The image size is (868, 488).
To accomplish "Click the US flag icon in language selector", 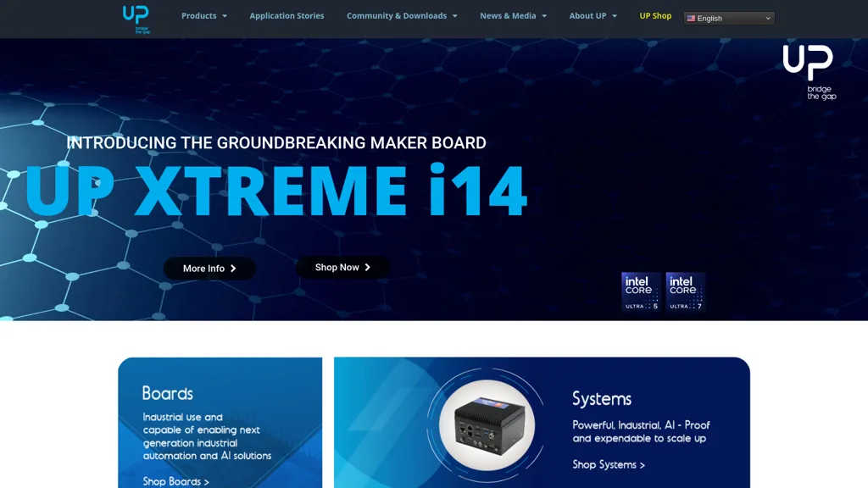I will coord(691,19).
